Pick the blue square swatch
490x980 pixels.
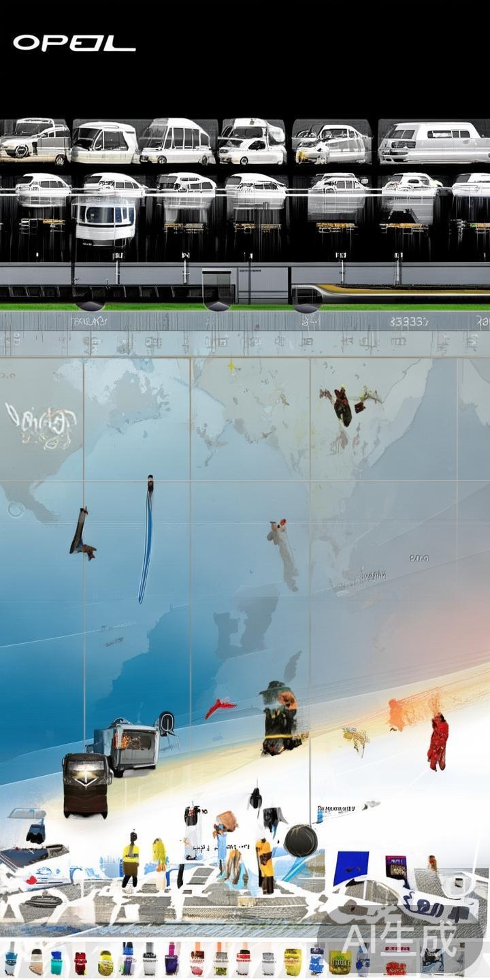coord(351,868)
